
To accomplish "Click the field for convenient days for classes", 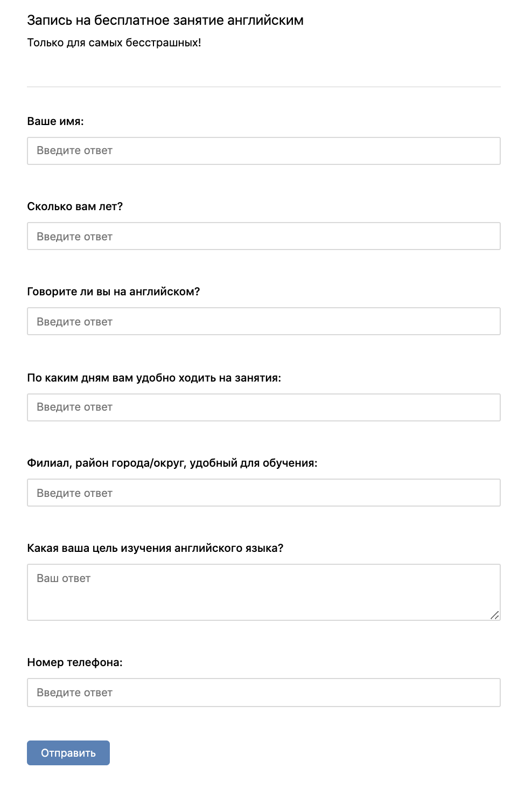I will pos(264,407).
